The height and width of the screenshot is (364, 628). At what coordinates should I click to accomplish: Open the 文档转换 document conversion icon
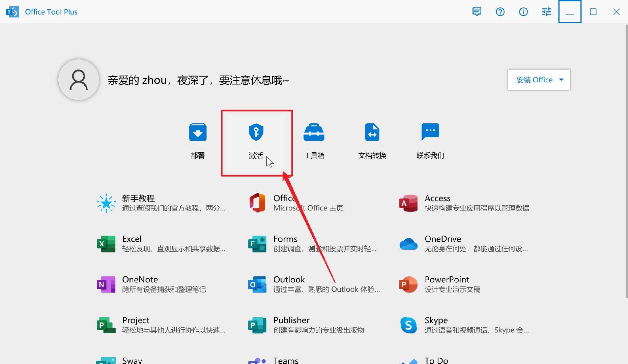[x=372, y=132]
